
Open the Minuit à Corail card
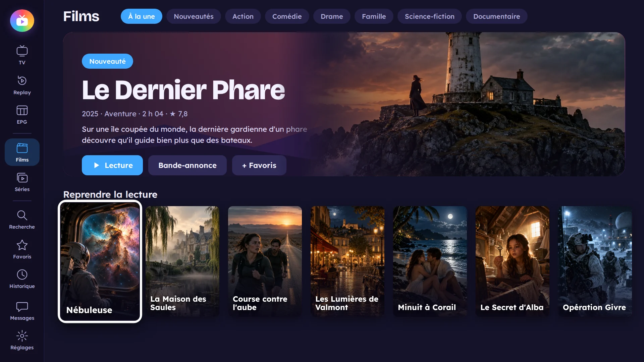coord(430,261)
